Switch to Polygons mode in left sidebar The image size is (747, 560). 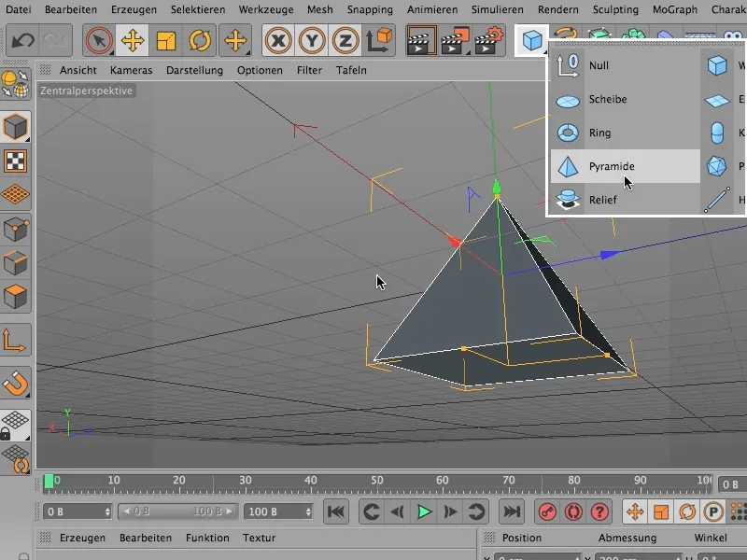coord(16,298)
